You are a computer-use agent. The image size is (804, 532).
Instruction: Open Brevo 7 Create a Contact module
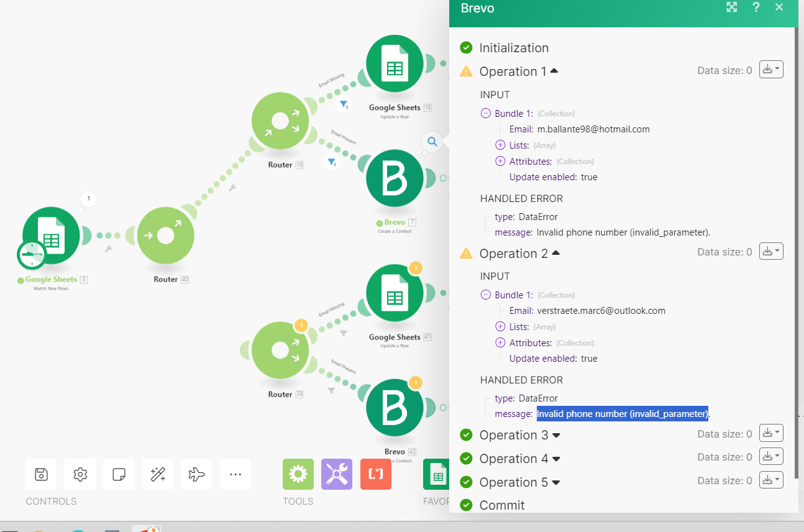(395, 178)
